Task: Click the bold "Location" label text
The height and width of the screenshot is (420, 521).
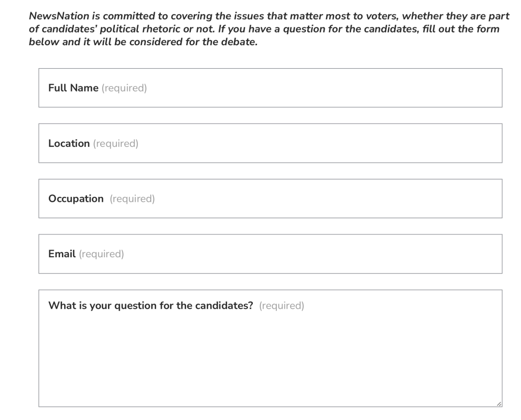Action: [69, 143]
